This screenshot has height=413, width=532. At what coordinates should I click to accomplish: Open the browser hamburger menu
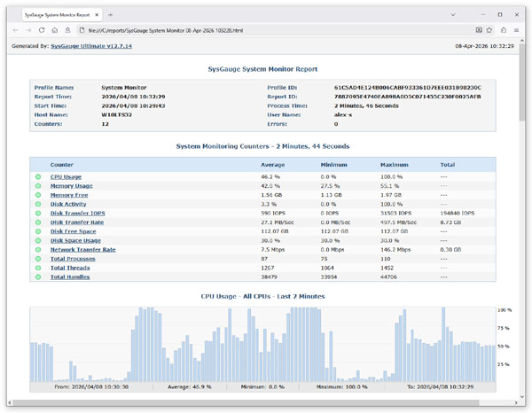[x=516, y=30]
